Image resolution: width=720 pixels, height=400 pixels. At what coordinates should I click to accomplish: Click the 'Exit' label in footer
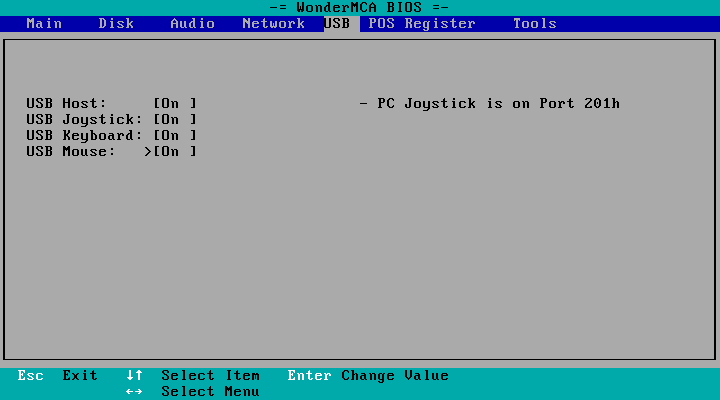pos(80,376)
